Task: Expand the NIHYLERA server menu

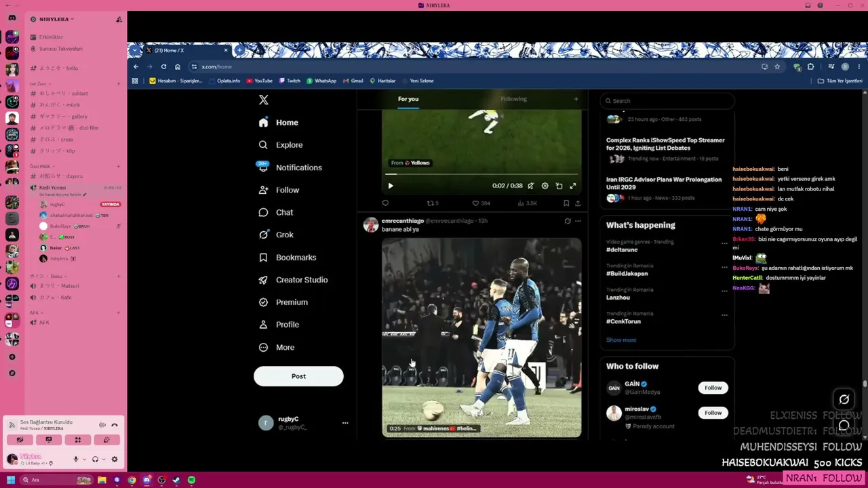Action: (56, 19)
